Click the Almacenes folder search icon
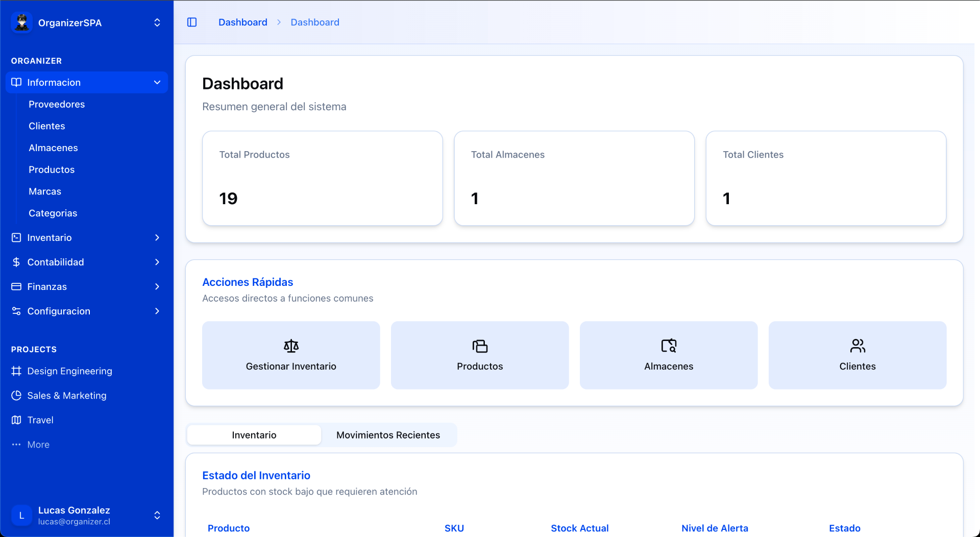This screenshot has height=537, width=980. (669, 346)
